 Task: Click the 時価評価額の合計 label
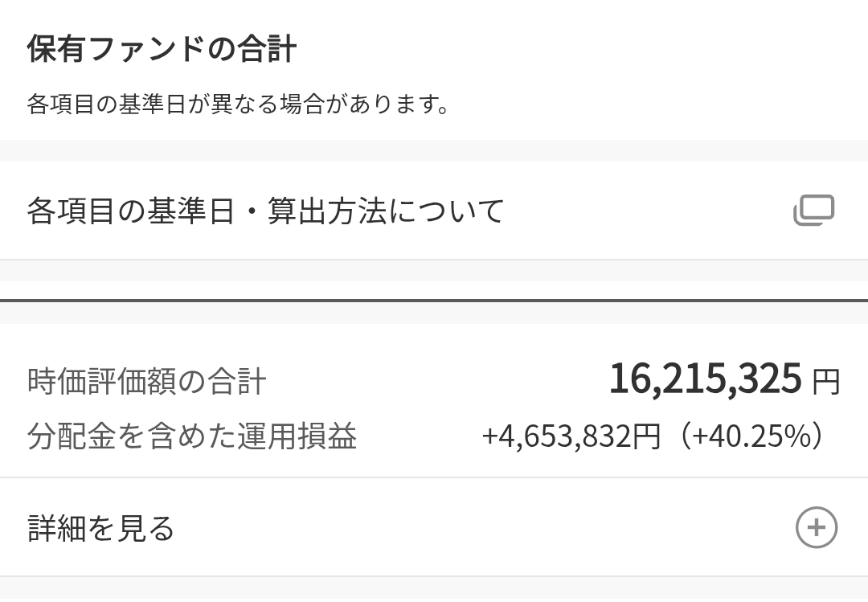coord(147,382)
